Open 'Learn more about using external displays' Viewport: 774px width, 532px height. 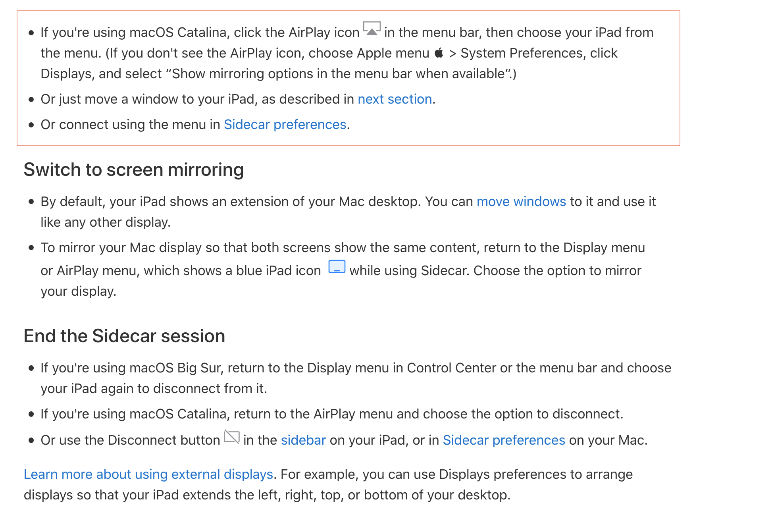(148, 474)
